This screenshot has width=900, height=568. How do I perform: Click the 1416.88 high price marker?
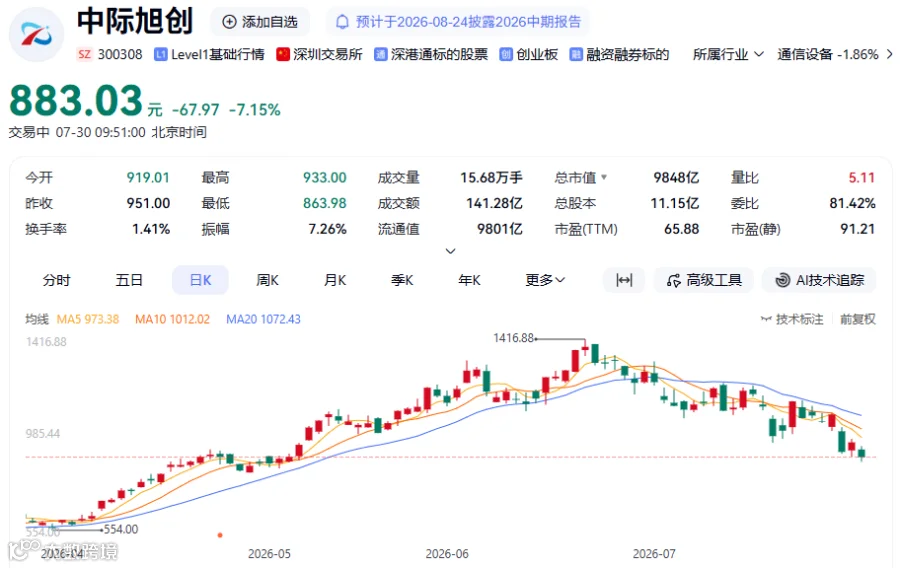(x=514, y=338)
